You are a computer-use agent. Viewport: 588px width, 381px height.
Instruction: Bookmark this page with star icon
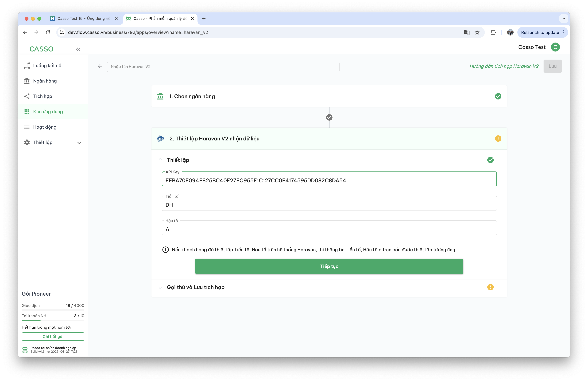coord(477,32)
